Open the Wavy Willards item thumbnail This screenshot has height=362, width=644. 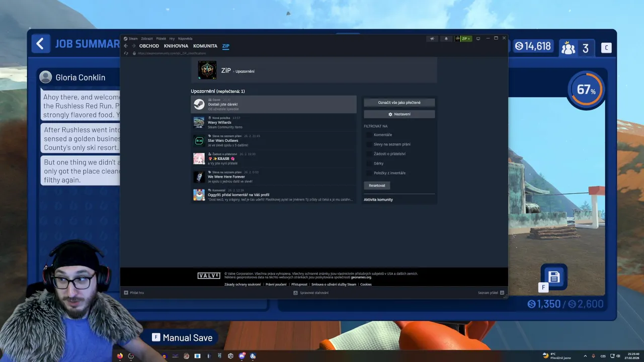click(x=199, y=122)
